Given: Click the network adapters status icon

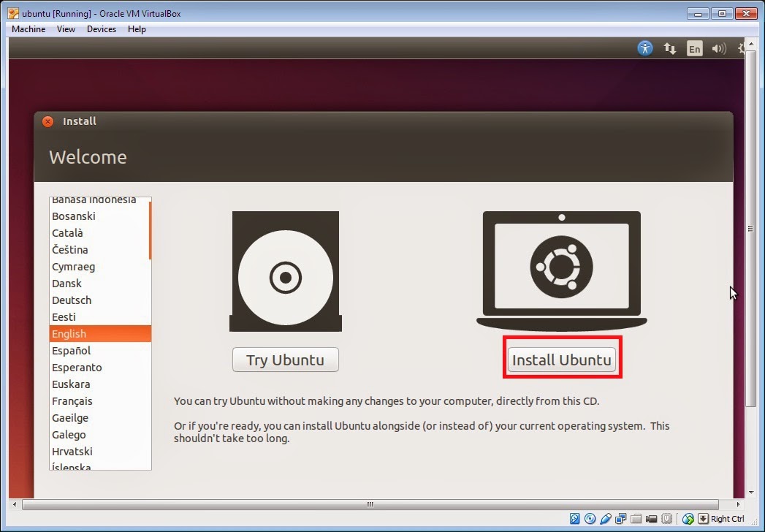Looking at the screenshot, I should point(620,519).
